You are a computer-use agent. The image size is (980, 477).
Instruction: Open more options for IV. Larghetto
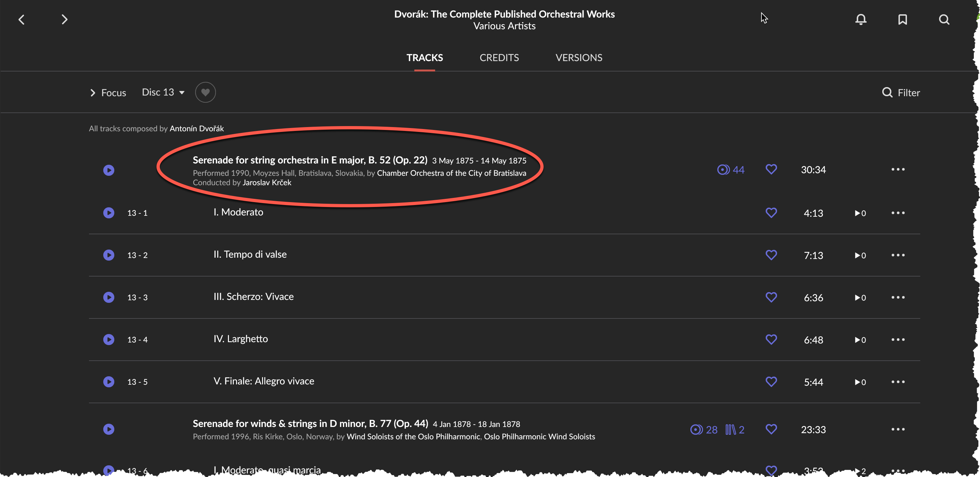[x=898, y=339]
